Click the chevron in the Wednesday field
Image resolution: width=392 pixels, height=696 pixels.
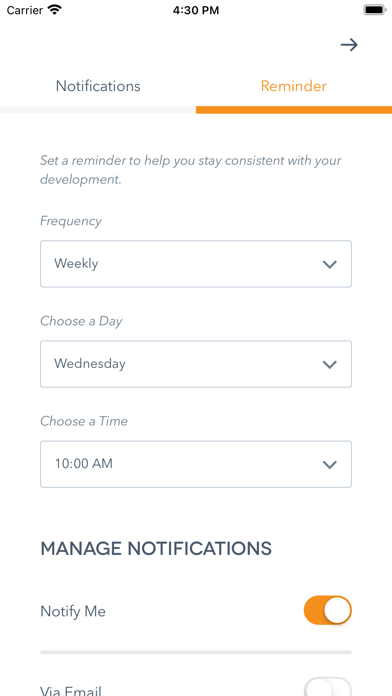tap(329, 364)
